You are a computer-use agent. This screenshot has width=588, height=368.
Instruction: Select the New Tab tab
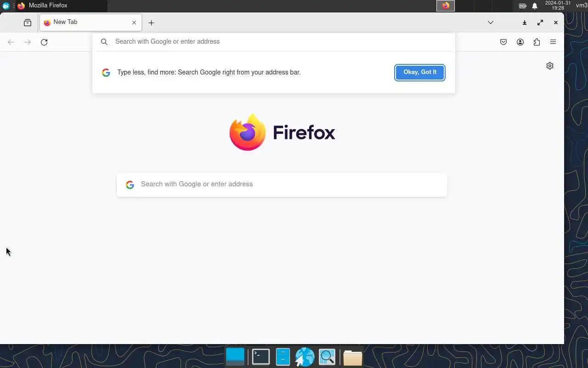coord(91,23)
